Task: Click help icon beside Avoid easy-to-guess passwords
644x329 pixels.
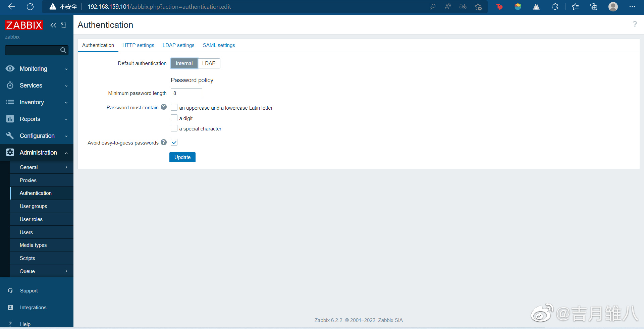Action: tap(164, 142)
